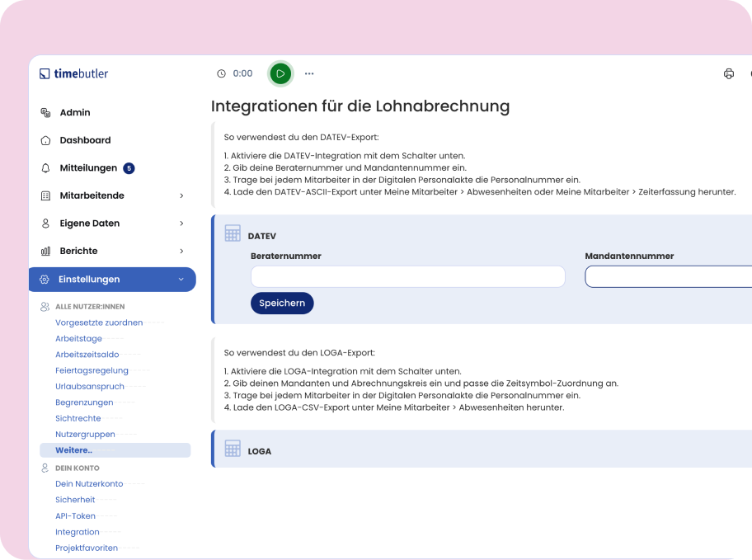Expand the Mitarbeitende chevron

181,195
